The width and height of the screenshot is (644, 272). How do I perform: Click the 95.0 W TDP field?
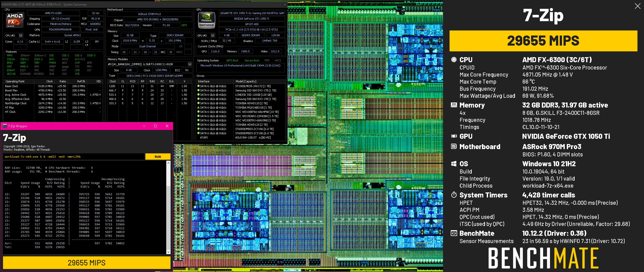(x=95, y=19)
